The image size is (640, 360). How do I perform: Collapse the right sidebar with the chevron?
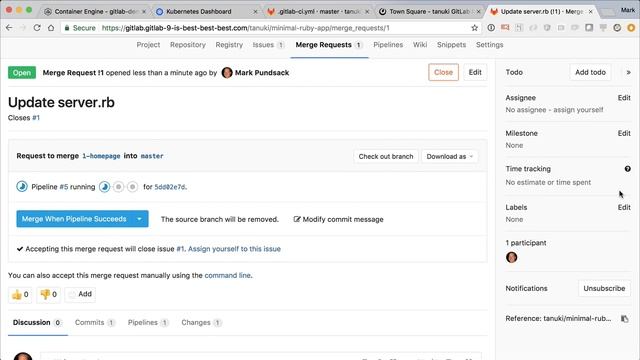[x=628, y=72]
